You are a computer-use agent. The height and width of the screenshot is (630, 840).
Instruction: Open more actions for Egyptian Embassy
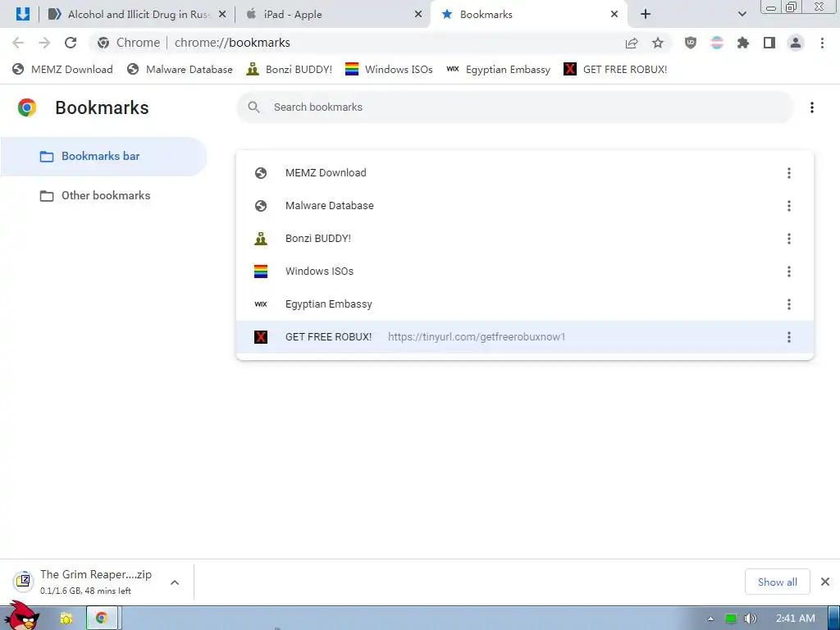point(788,304)
